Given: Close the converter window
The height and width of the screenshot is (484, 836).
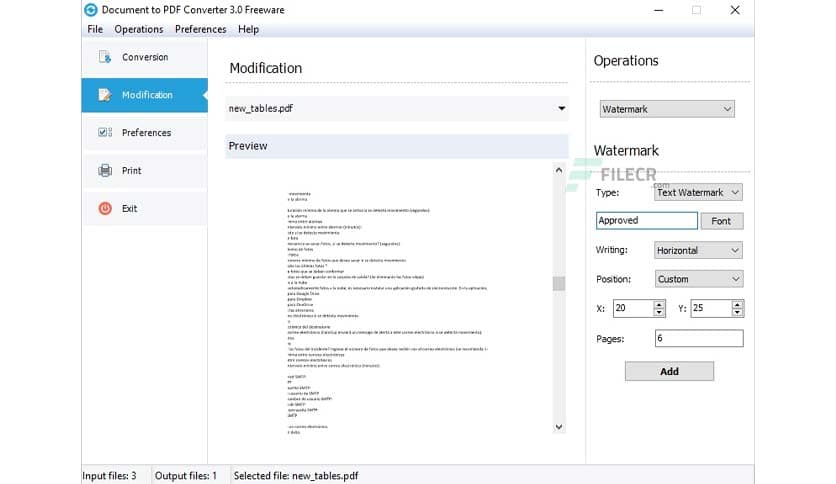Looking at the screenshot, I should (735, 10).
